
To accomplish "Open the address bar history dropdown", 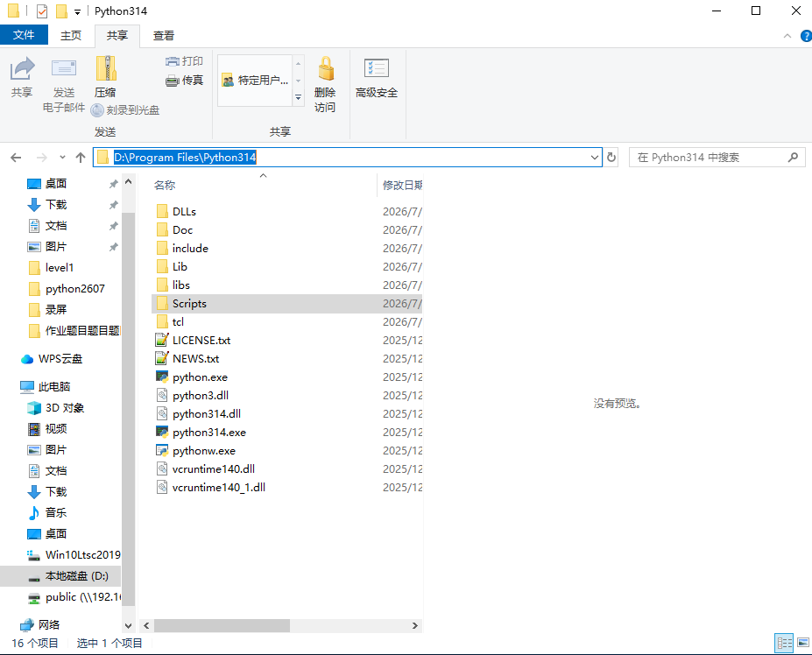I will click(594, 158).
